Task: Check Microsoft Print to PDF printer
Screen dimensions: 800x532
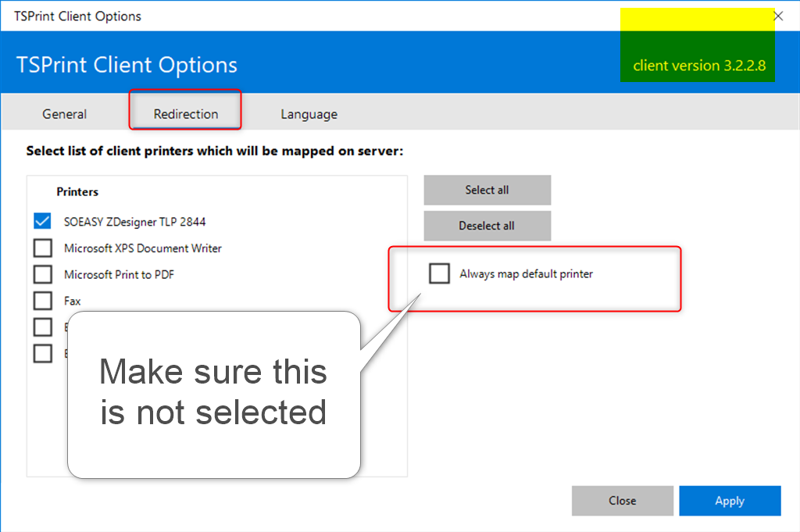Action: [42, 274]
